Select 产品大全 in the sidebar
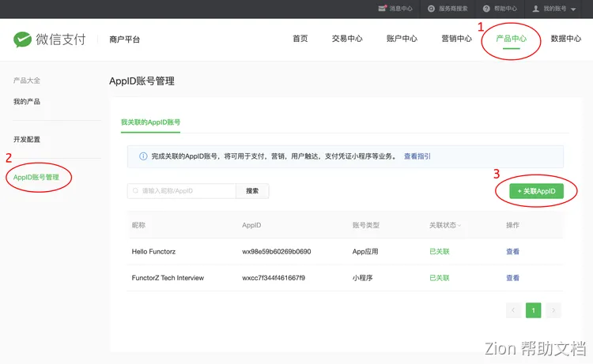The width and height of the screenshot is (593, 364). point(26,81)
